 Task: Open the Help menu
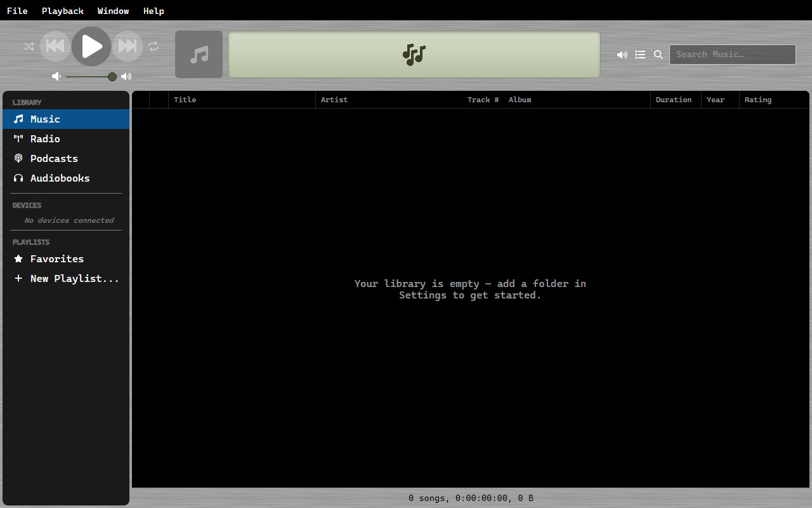coord(154,11)
